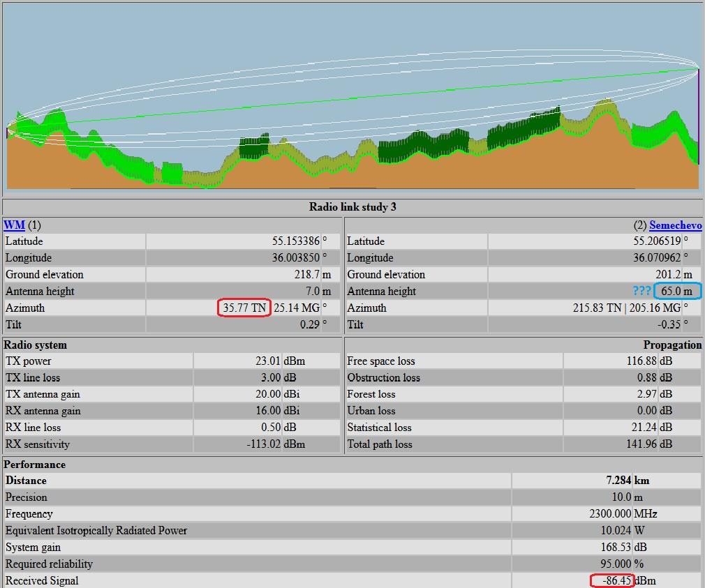Select WM antenna height 7.0 m
705x588 pixels.
click(x=318, y=291)
